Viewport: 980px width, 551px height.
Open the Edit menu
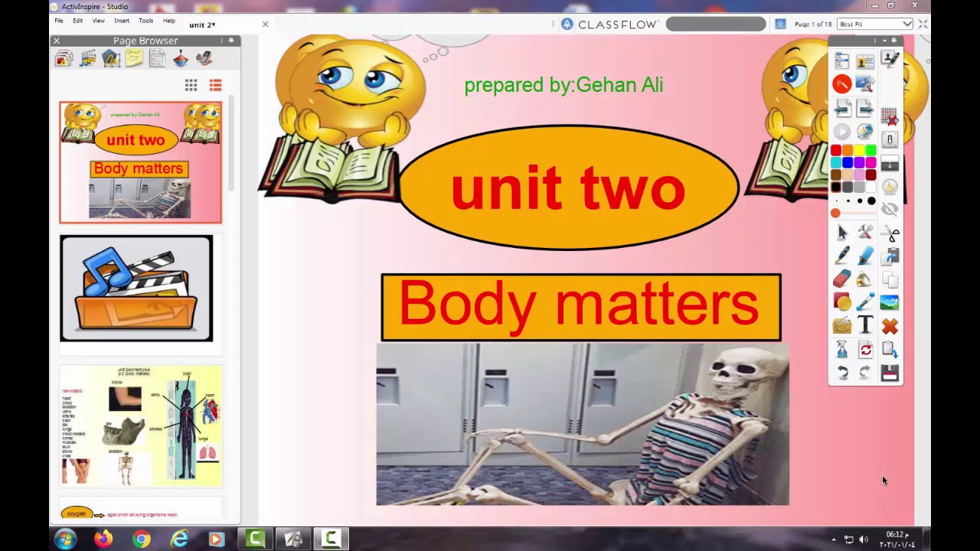point(78,21)
